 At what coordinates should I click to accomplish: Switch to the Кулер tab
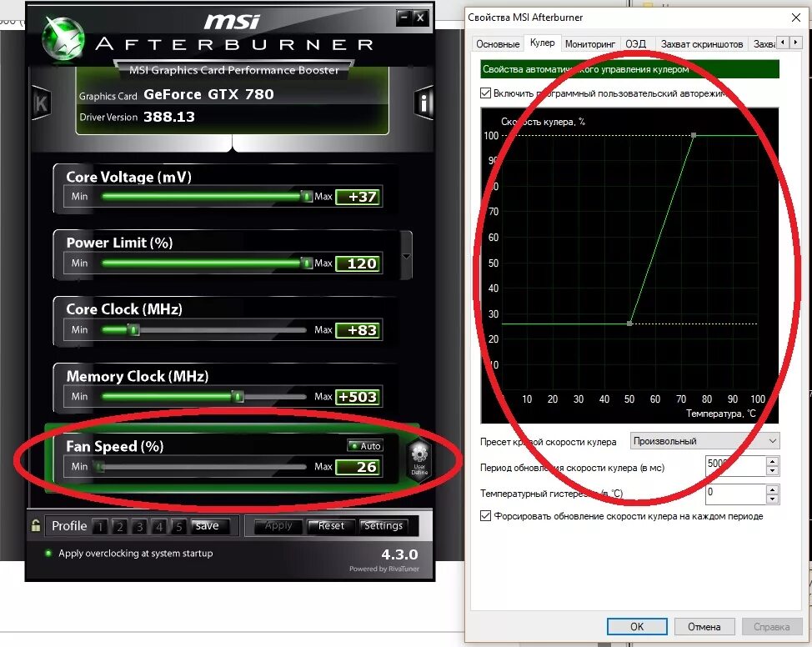(542, 43)
